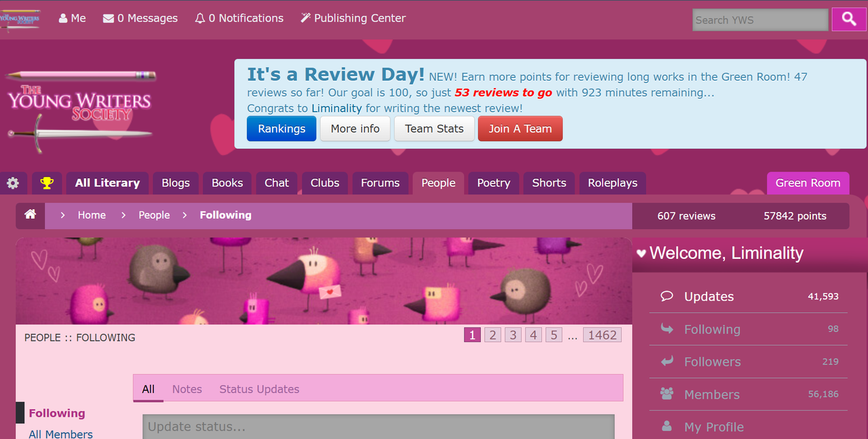Click the magnifying glass search button

(x=849, y=20)
